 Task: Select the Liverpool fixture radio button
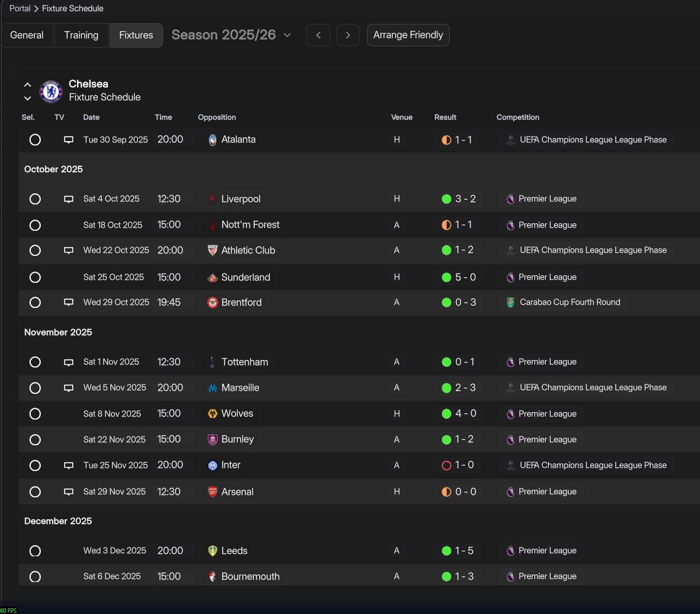coord(35,199)
